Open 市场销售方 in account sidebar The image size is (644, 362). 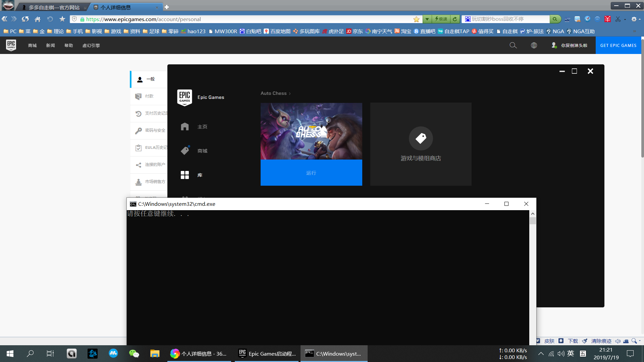(149, 182)
